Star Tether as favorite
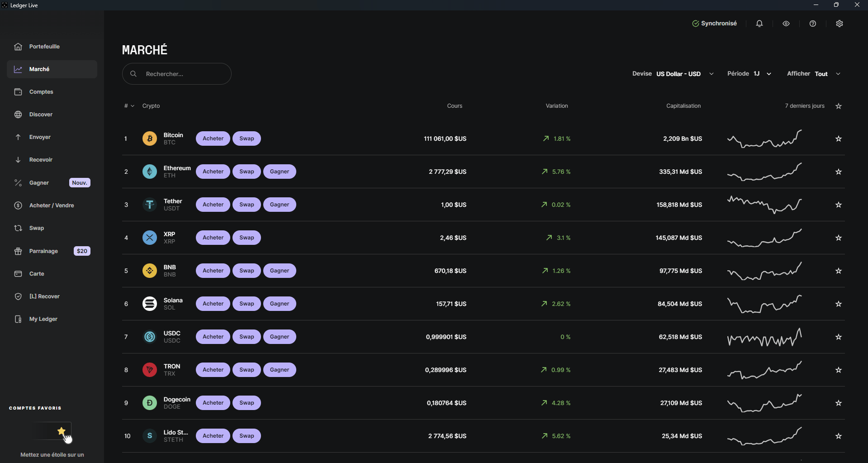The width and height of the screenshot is (868, 463). (839, 205)
